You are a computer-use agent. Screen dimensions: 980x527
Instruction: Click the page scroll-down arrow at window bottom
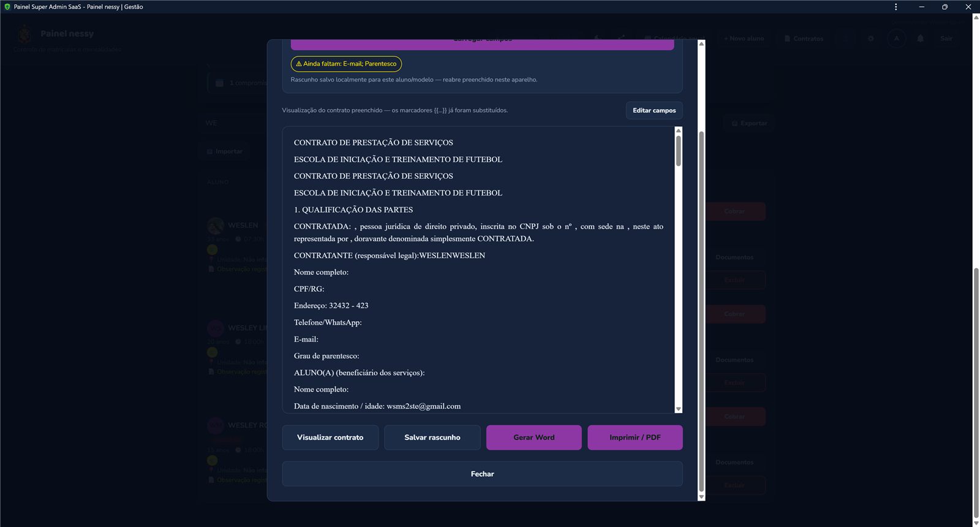976,523
